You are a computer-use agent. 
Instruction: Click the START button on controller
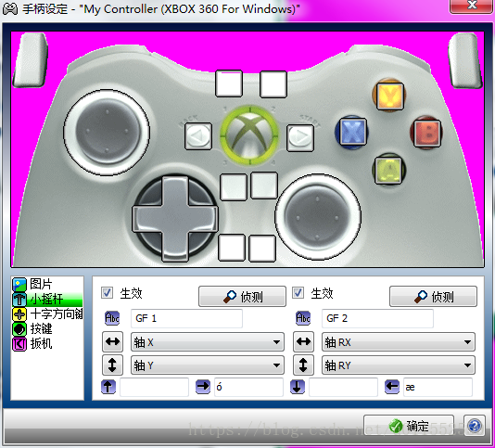pyautogui.click(x=300, y=138)
